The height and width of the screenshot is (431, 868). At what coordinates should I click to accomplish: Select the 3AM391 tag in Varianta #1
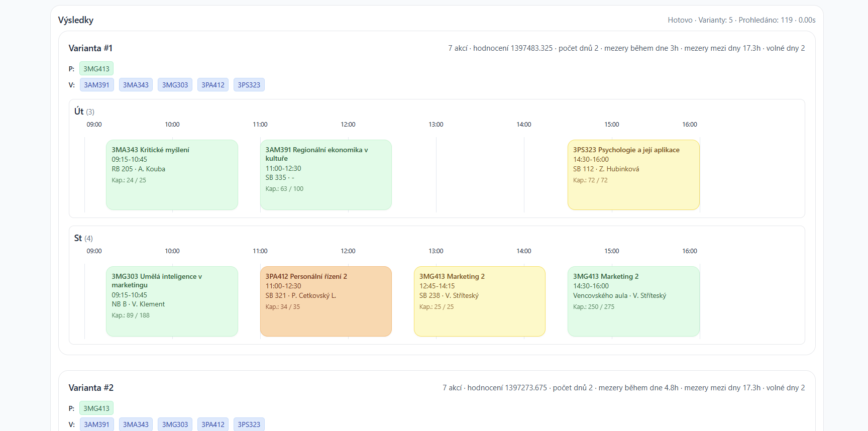(x=96, y=85)
